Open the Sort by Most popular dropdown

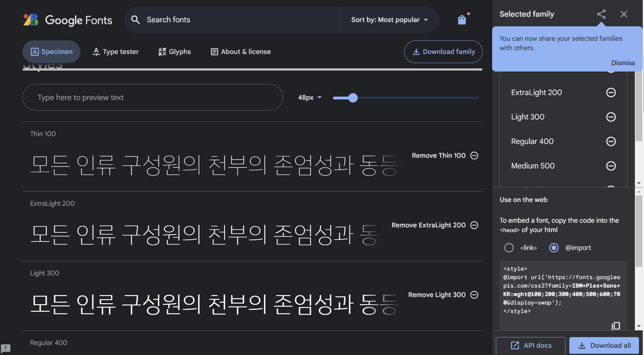[389, 19]
